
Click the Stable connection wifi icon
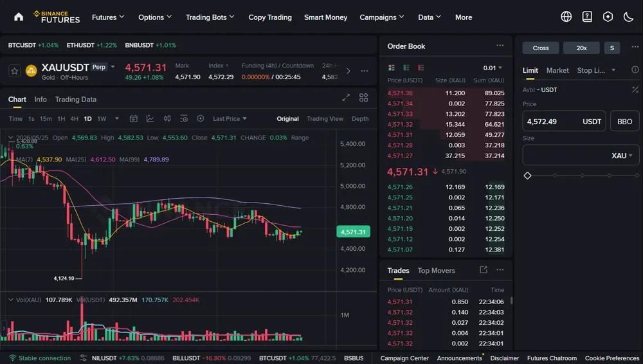[12, 358]
